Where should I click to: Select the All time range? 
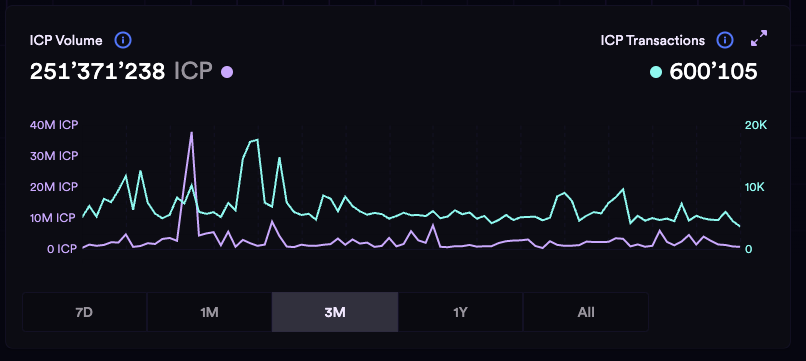pyautogui.click(x=585, y=312)
